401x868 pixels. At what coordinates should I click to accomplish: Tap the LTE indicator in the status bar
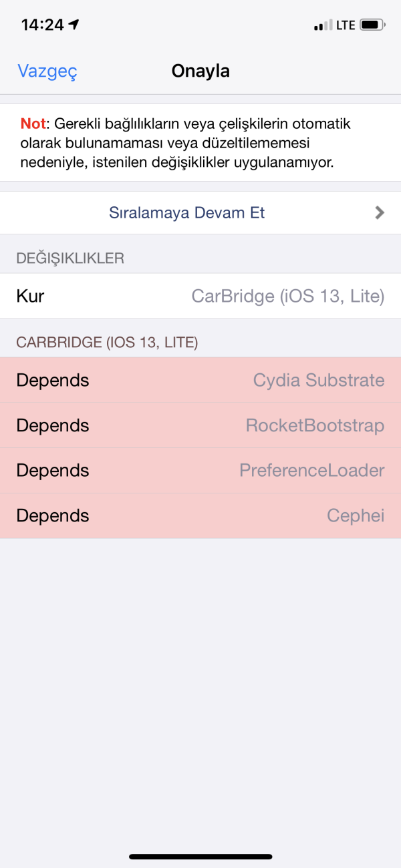tap(346, 24)
